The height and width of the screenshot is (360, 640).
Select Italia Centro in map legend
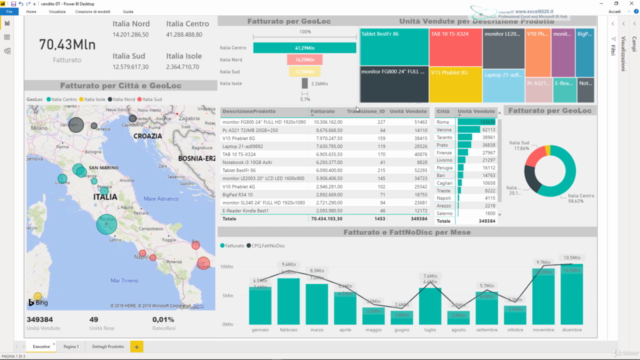(62, 99)
